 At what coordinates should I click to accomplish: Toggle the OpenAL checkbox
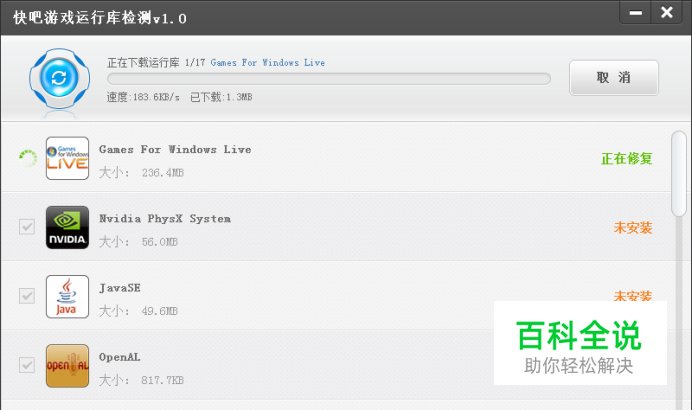(27, 365)
